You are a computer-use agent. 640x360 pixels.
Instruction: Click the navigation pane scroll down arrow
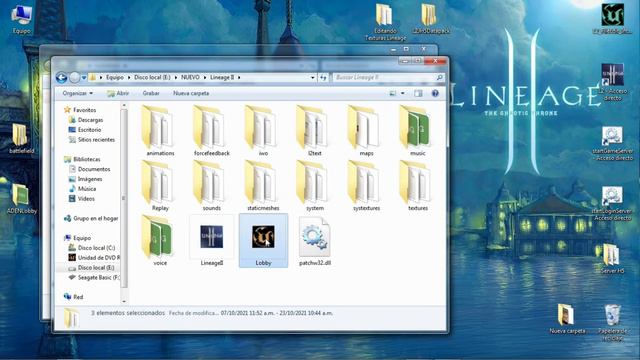click(124, 301)
